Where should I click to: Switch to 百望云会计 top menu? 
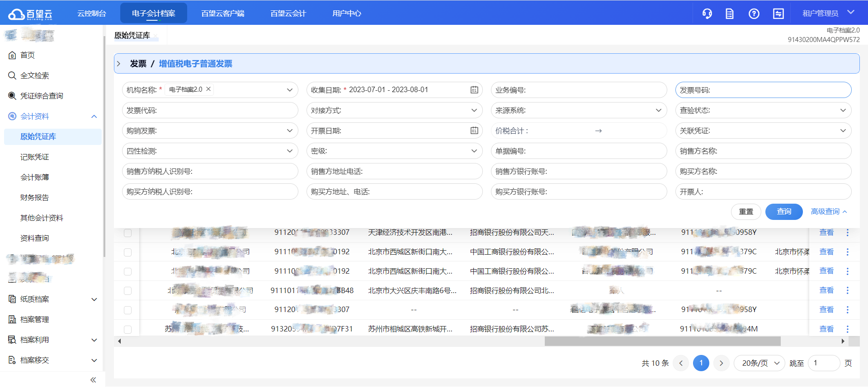(288, 14)
